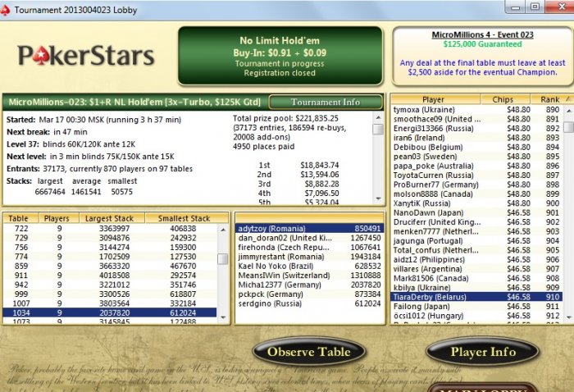Select NanoDawn (Japan) in ranking list
Screen dimensions: 574x392
tap(477, 212)
